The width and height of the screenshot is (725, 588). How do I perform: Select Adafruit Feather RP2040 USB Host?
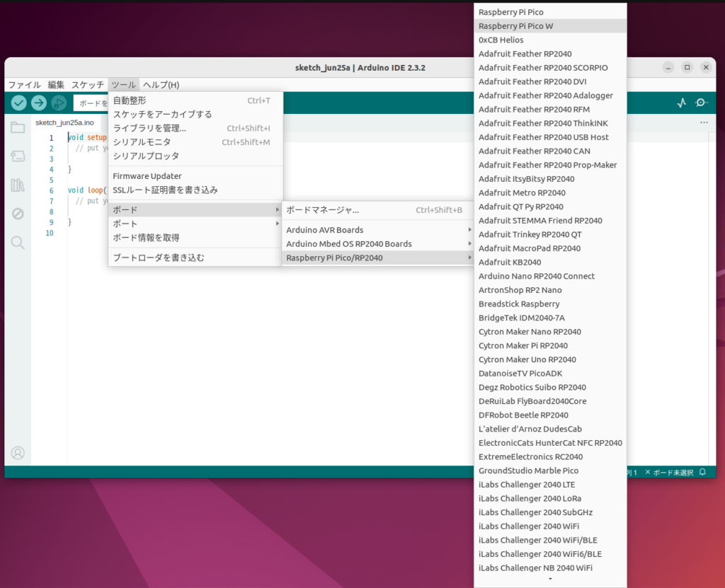(550, 137)
